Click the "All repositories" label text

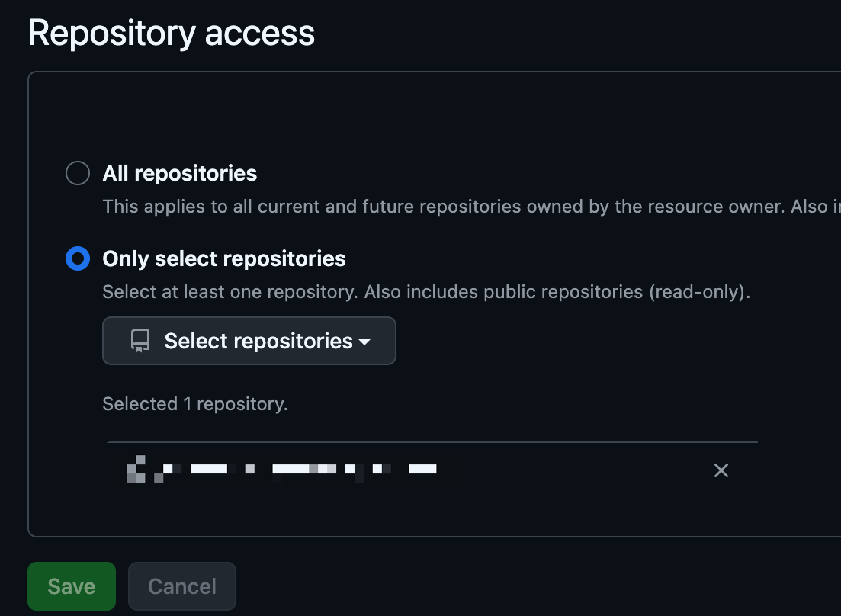pos(180,174)
